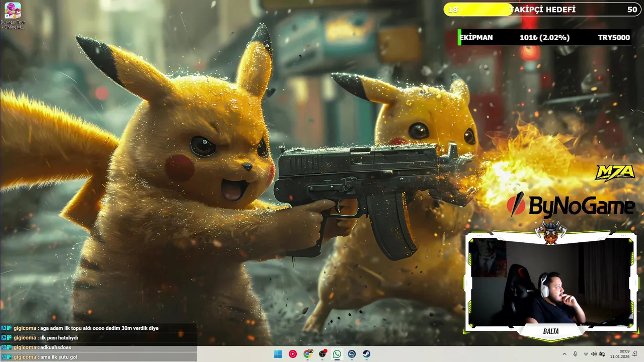Image resolution: width=644 pixels, height=362 pixels.
Task: Click the streamer webcam feed
Action: click(x=550, y=282)
